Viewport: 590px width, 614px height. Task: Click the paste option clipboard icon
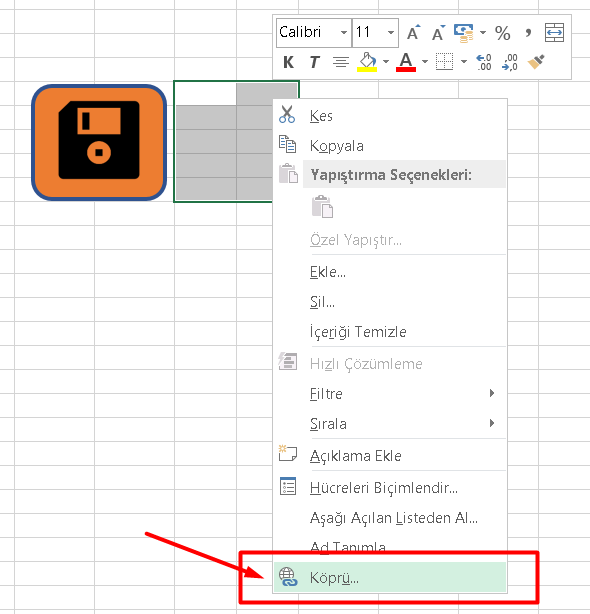click(x=322, y=207)
